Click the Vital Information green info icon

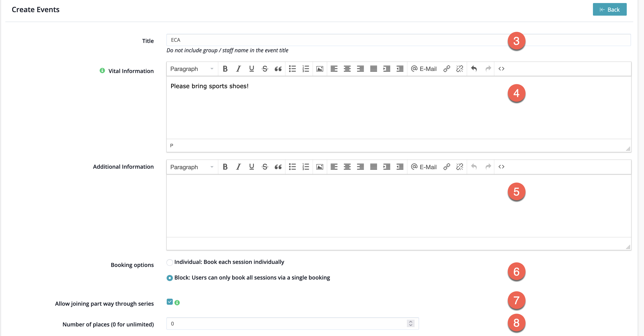click(x=102, y=71)
